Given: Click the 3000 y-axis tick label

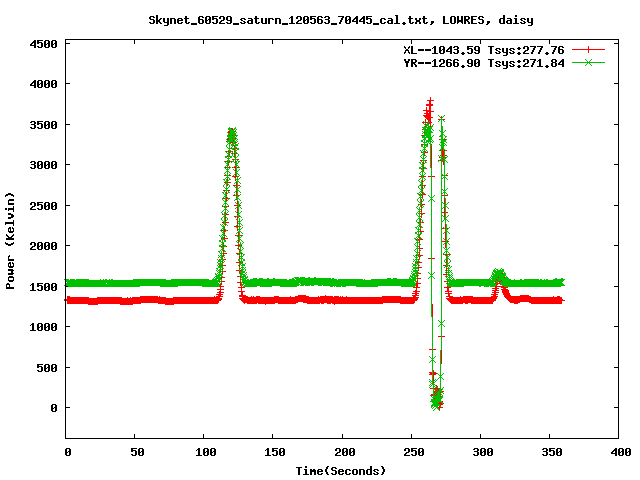Looking at the screenshot, I should 43,165.
